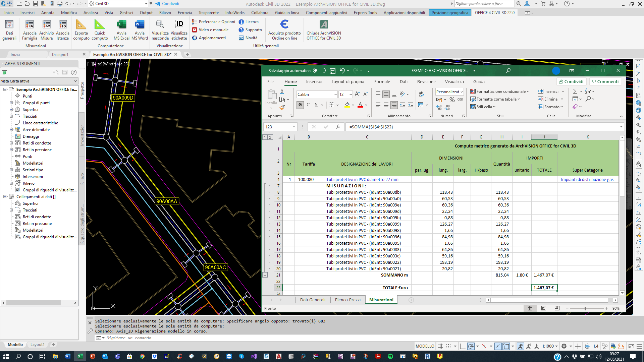This screenshot has width=644, height=362.
Task: Open the Calibri font dropdown
Action: coord(335,95)
